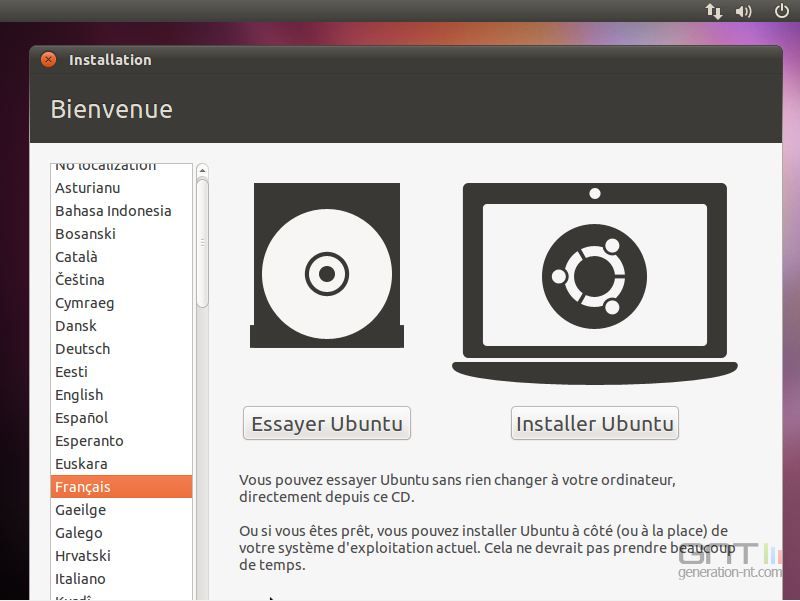Click the Bienvenue heading
Viewport: 800px width, 601px height.
click(112, 109)
